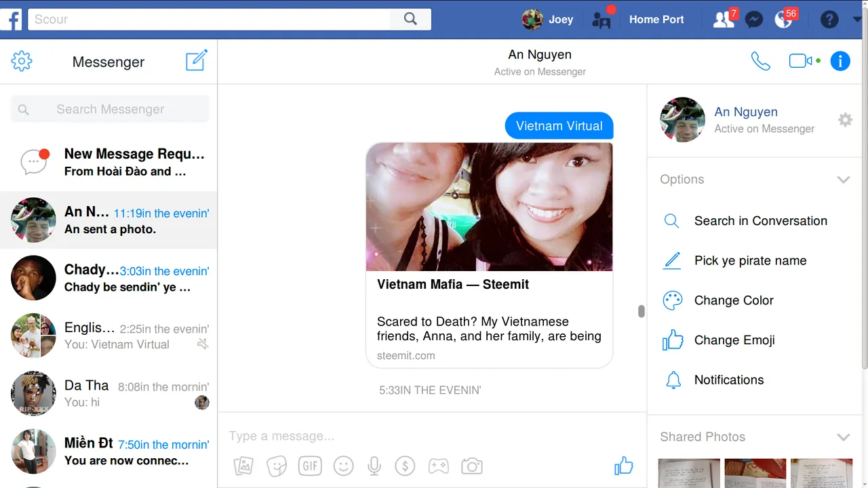
Task: Open the Steemit link preview image
Action: tap(489, 207)
